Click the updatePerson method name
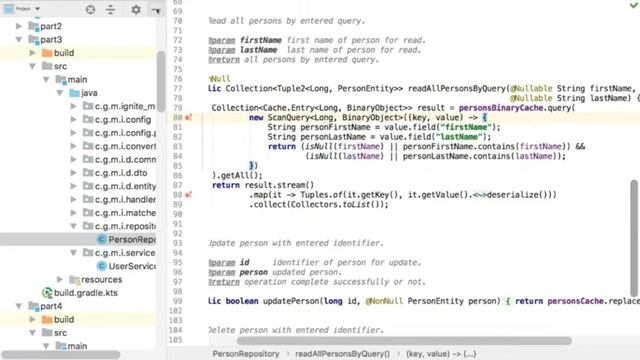Screen dimensions: 640x360 pyautogui.click(x=291, y=301)
